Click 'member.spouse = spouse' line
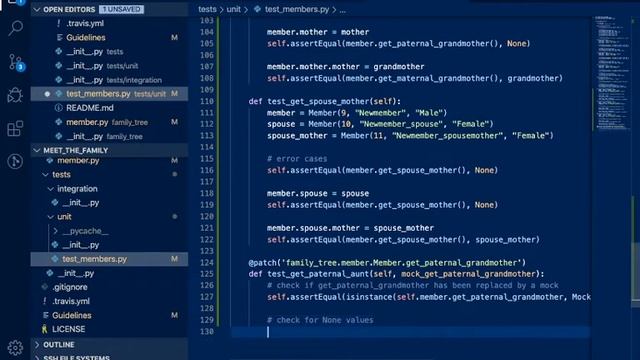The height and width of the screenshot is (360, 640). click(318, 193)
